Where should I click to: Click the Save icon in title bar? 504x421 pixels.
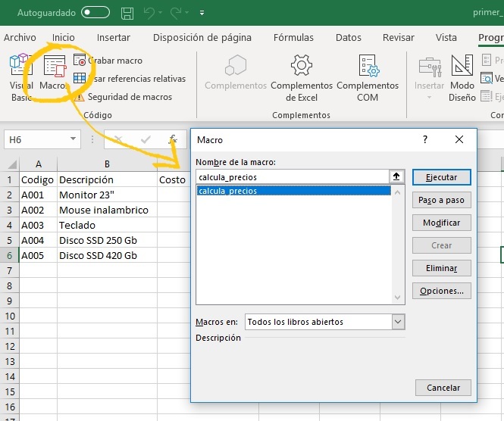click(127, 13)
